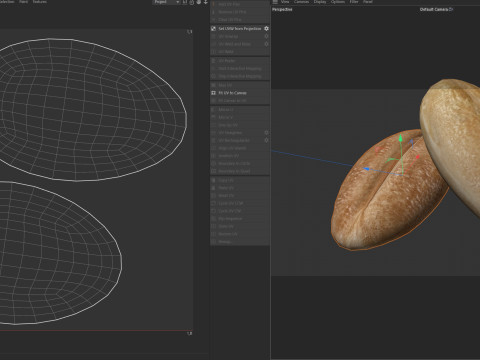Apply Flip Sequence to UVs

230,219
